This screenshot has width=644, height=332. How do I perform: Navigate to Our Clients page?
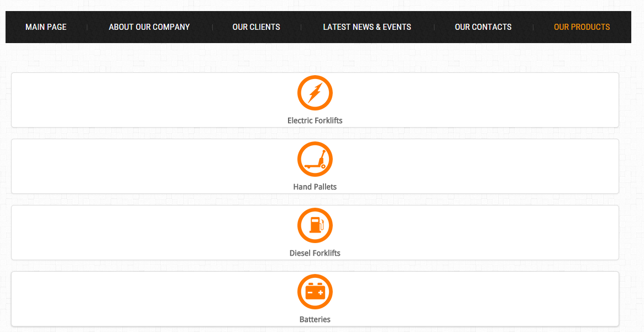click(x=256, y=27)
